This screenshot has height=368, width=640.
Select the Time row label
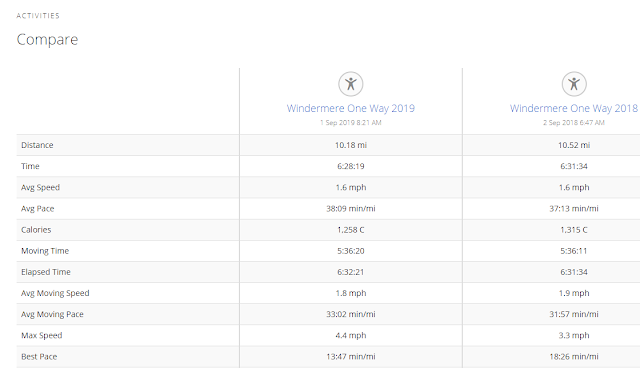tap(30, 166)
